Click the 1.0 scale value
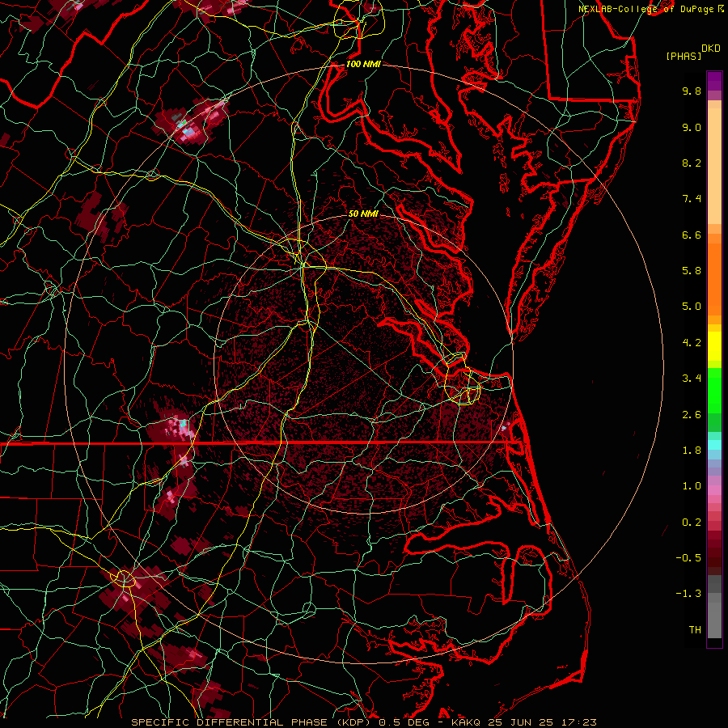 click(692, 486)
